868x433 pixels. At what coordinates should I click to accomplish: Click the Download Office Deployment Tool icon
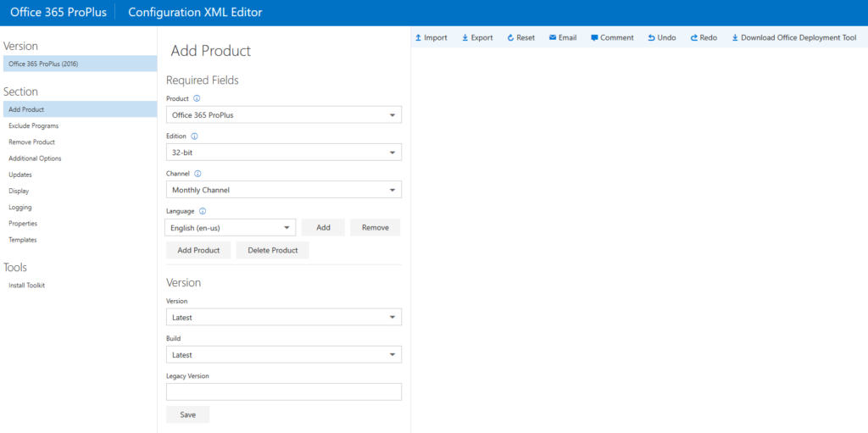click(735, 37)
